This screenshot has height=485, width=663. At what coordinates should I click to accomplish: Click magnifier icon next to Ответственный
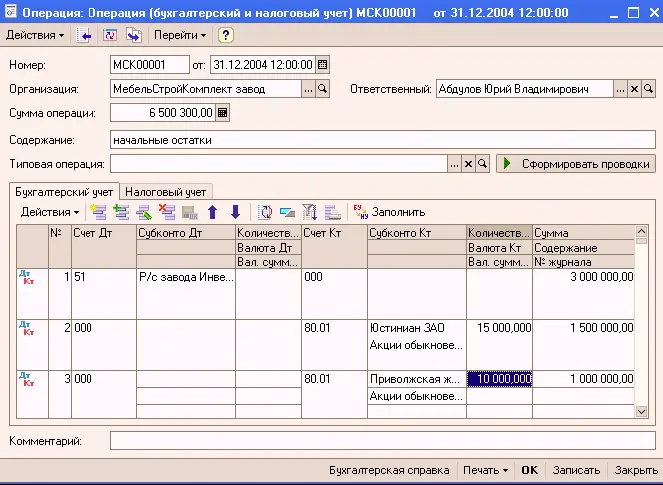tap(648, 89)
